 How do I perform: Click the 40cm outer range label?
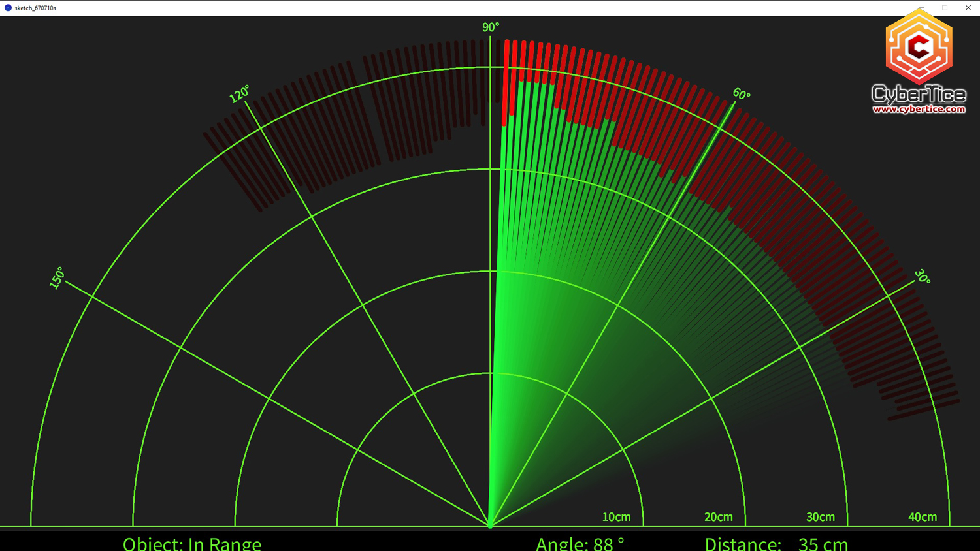[x=922, y=517]
